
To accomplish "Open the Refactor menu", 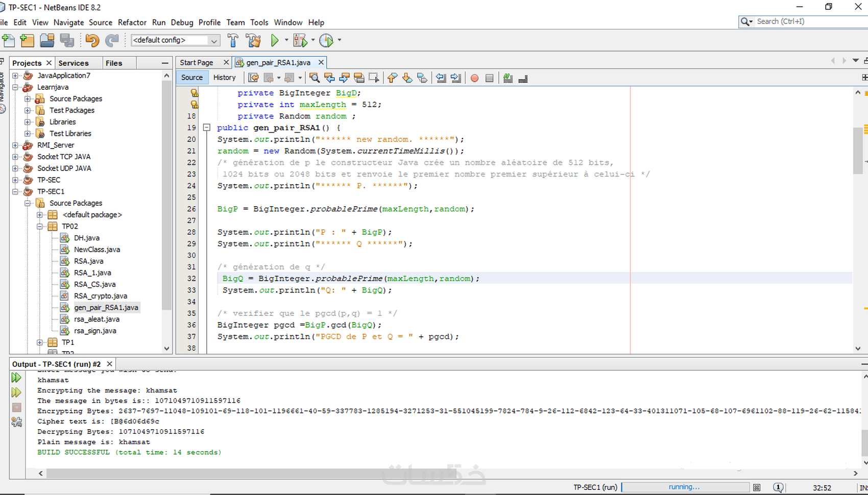I will tap(132, 22).
